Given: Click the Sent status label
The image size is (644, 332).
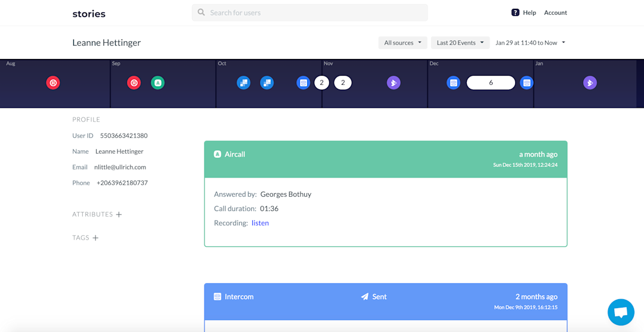Looking at the screenshot, I should (x=379, y=297).
